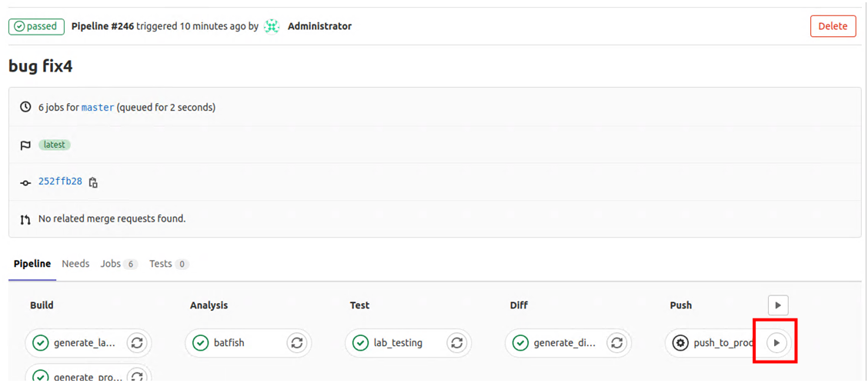The image size is (868, 383).
Task: Open the Jobs tab
Action: tap(111, 264)
